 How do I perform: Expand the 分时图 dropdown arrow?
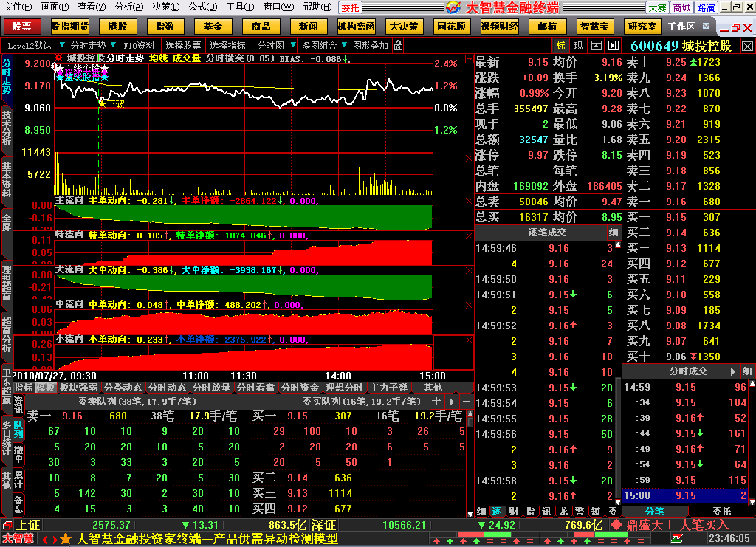click(x=292, y=45)
